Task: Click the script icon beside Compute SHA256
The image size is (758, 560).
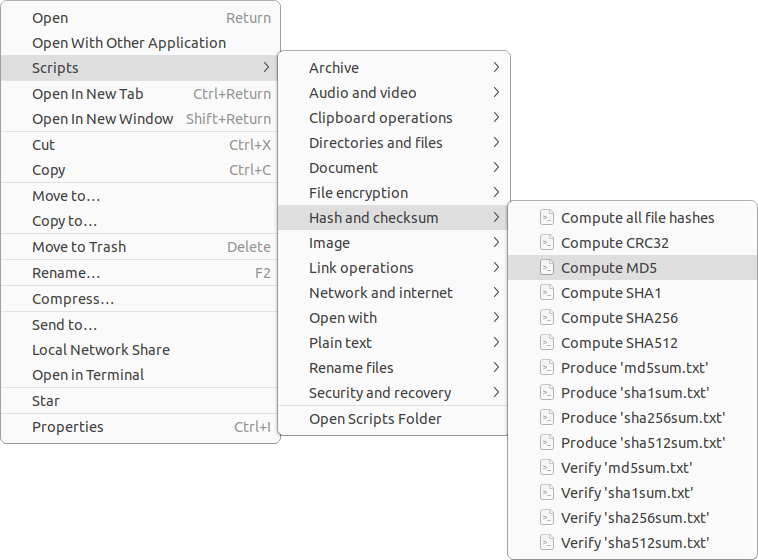Action: coord(547,318)
